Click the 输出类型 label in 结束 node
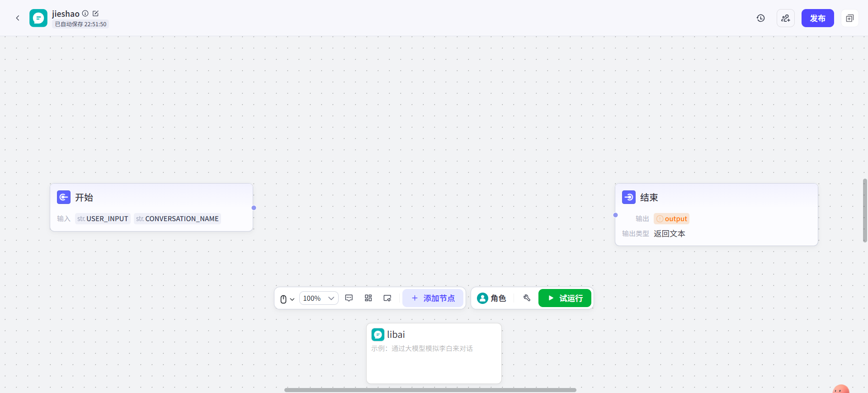868x393 pixels. (x=636, y=234)
